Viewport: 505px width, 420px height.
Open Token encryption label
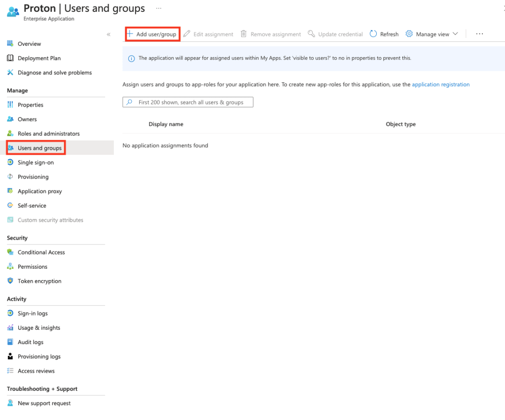[39, 281]
